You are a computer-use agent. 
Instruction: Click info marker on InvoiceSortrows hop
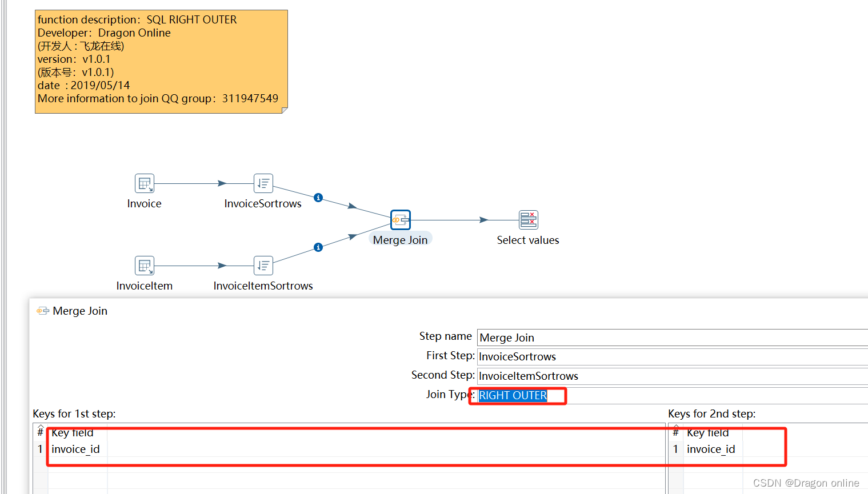click(318, 198)
